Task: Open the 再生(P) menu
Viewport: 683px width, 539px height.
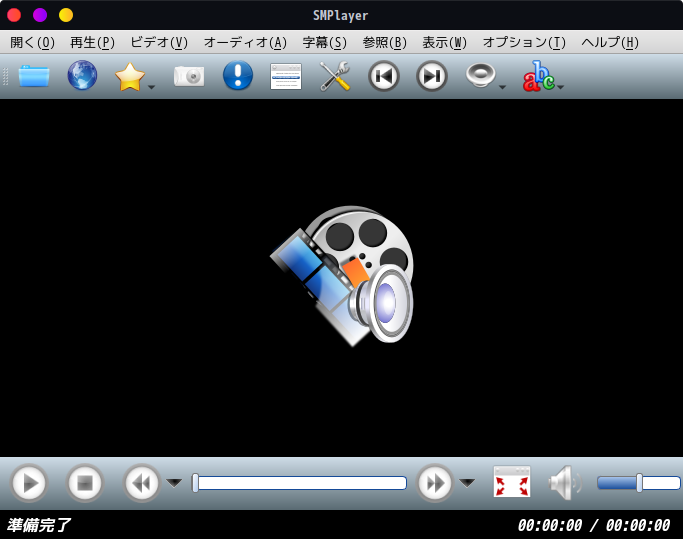Action: [x=92, y=42]
